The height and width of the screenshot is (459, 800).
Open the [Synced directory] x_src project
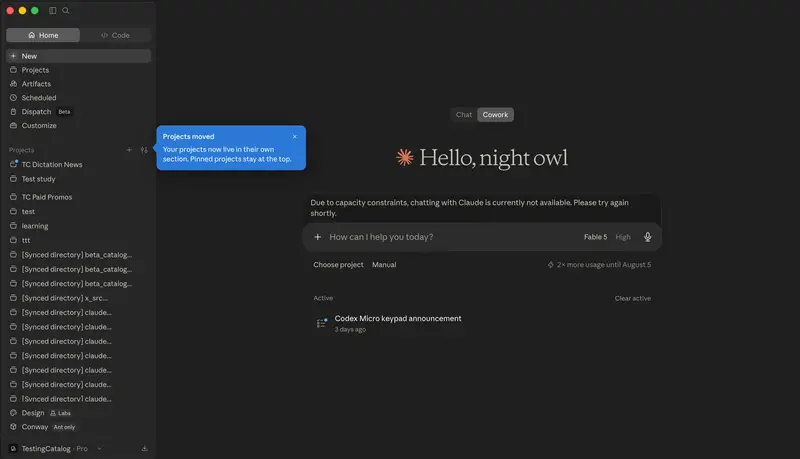coord(79,298)
